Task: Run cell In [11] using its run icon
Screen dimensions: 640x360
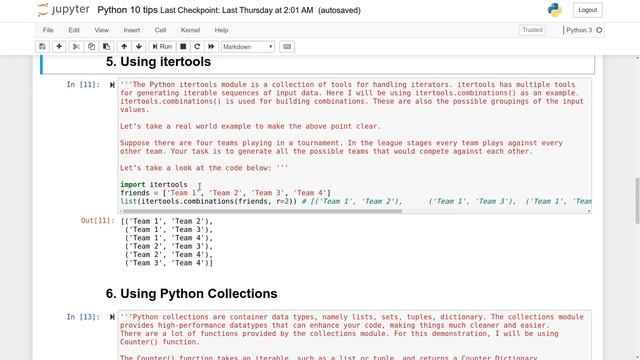Action: (x=112, y=85)
